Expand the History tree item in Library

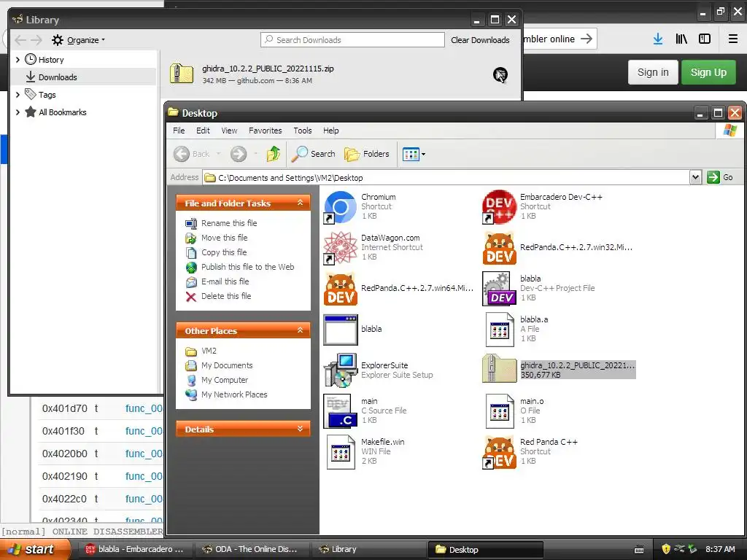click(x=18, y=60)
